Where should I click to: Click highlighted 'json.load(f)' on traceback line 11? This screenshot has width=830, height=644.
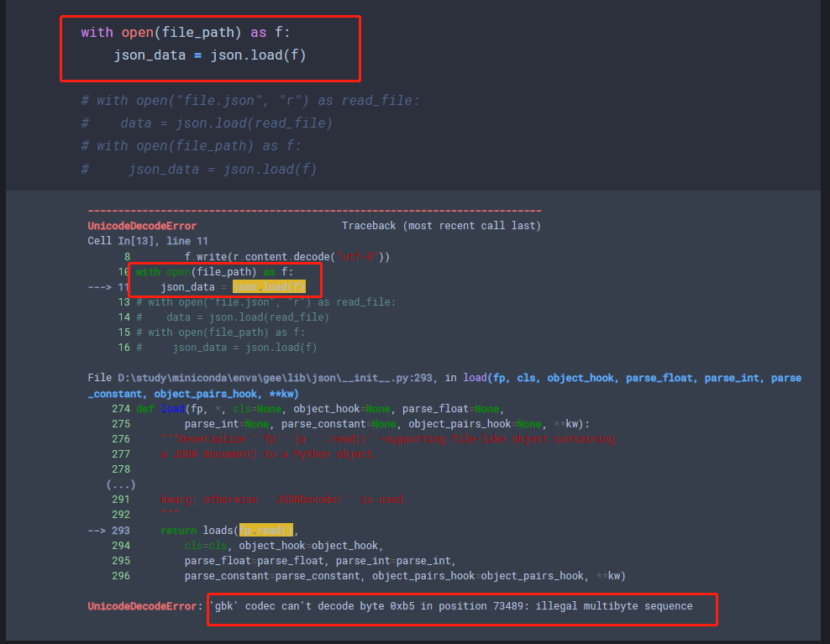point(269,287)
